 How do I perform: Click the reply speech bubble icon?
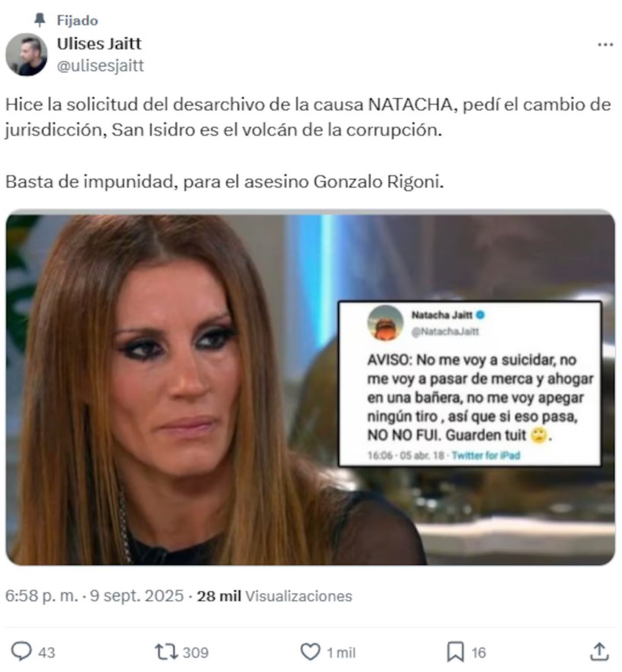click(x=21, y=652)
